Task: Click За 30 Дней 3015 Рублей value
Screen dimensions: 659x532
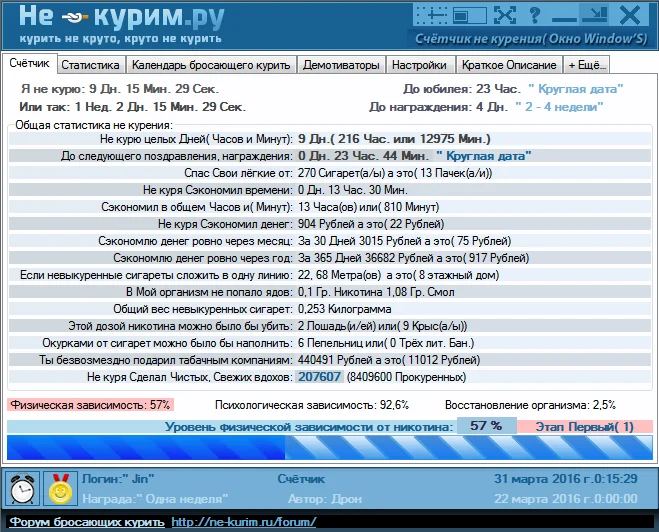Action: pyautogui.click(x=404, y=241)
